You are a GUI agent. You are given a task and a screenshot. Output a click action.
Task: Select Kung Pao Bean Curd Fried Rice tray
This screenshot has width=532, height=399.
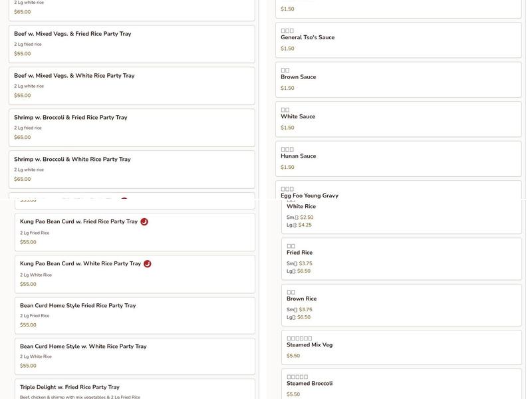pyautogui.click(x=134, y=232)
